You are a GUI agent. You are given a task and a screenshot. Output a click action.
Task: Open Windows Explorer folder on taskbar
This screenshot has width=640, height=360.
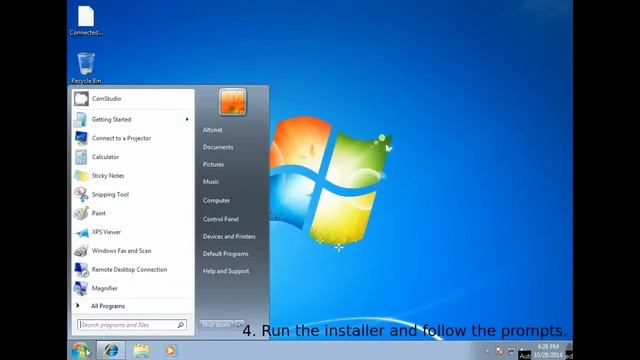pos(141,351)
